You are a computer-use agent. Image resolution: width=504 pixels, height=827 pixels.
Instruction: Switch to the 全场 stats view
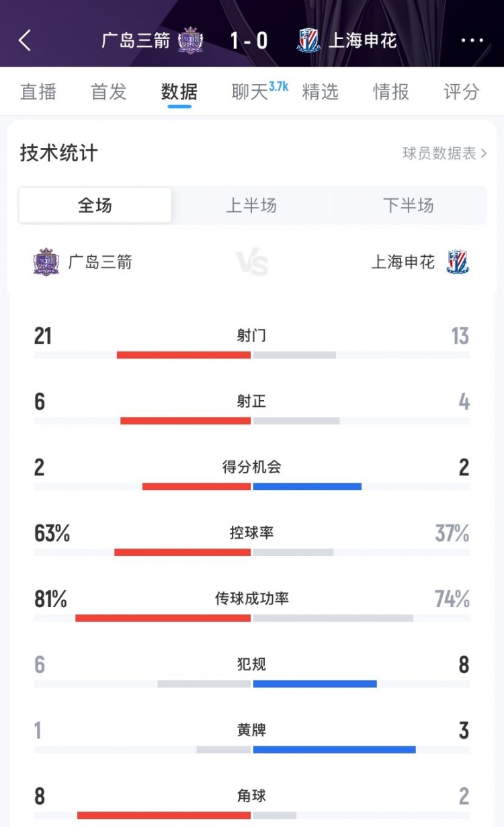point(94,205)
